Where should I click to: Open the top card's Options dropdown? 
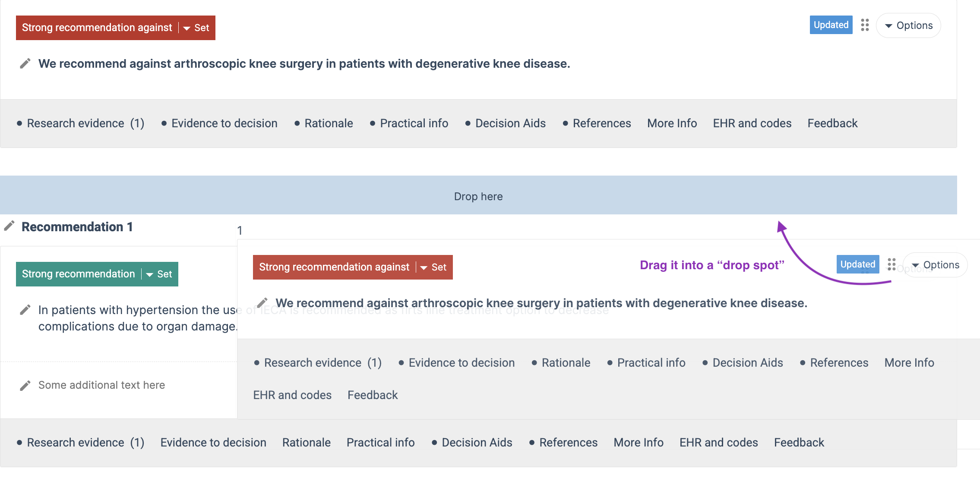(908, 25)
